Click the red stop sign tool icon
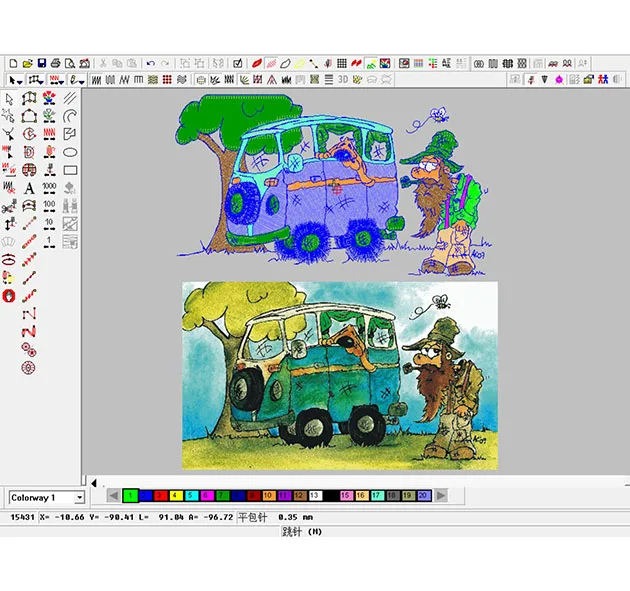630x591 pixels. [x=10, y=296]
